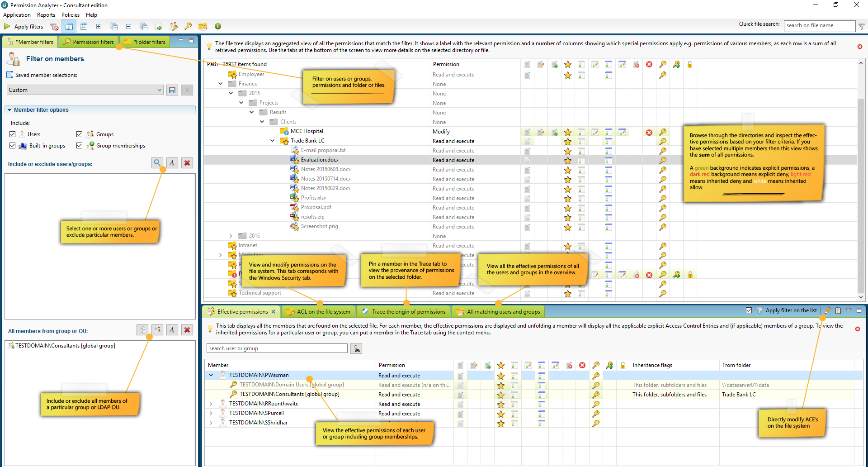Expand the 2016 folder node
The height and width of the screenshot is (467, 868).
point(231,236)
